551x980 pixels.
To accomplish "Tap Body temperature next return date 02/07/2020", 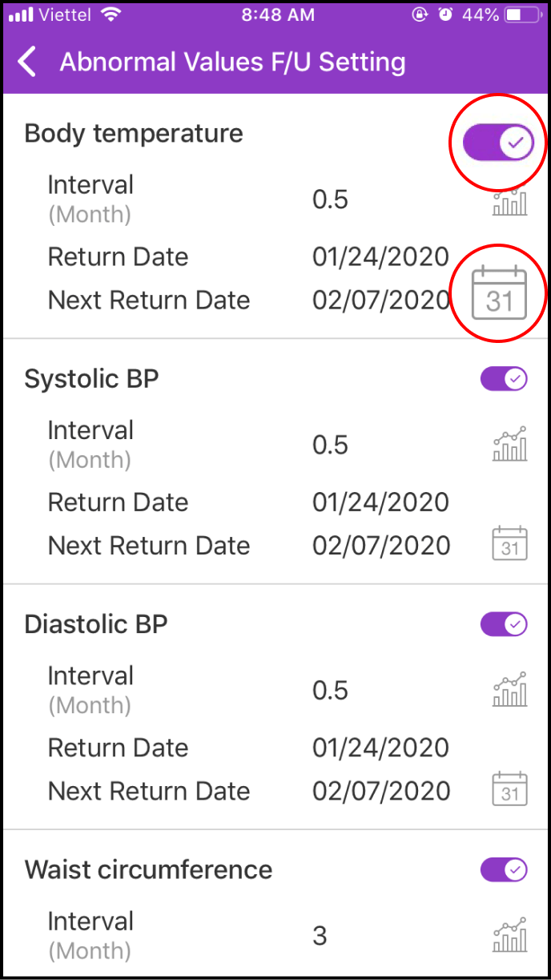I will coord(380,300).
